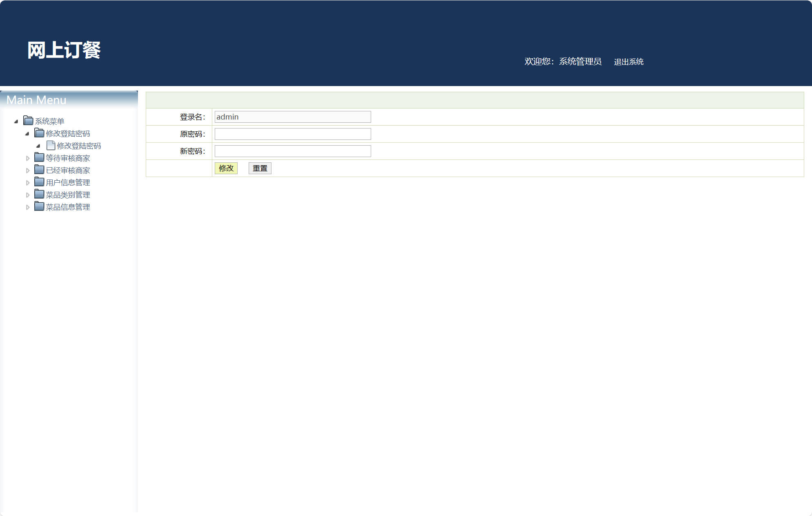
Task: Expand the 用户信息管理 tree node
Action: 28,182
